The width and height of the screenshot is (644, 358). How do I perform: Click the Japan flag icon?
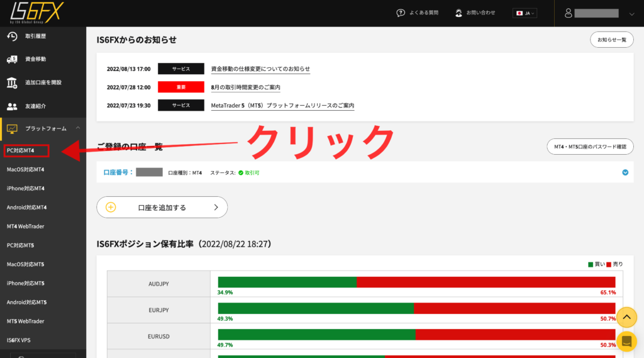pyautogui.click(x=519, y=13)
